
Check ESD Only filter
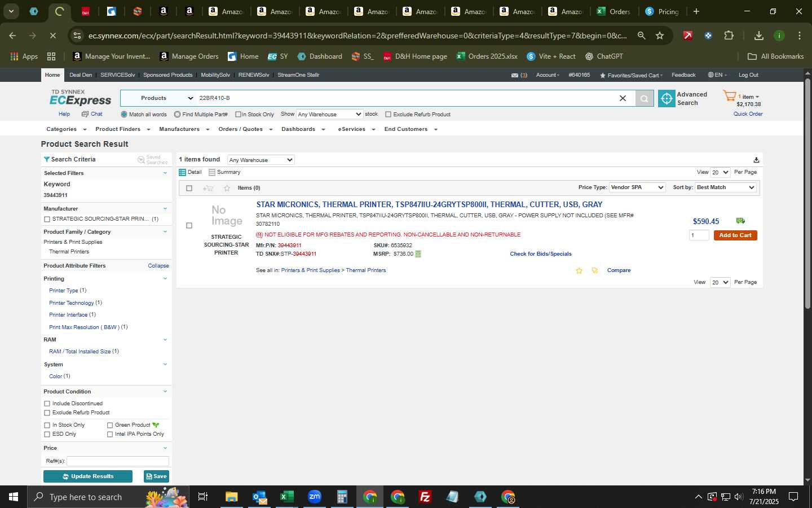click(x=47, y=434)
